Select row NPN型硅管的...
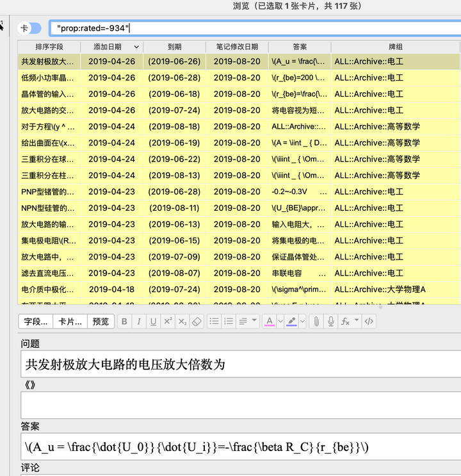This screenshot has width=461, height=476. tap(239, 208)
